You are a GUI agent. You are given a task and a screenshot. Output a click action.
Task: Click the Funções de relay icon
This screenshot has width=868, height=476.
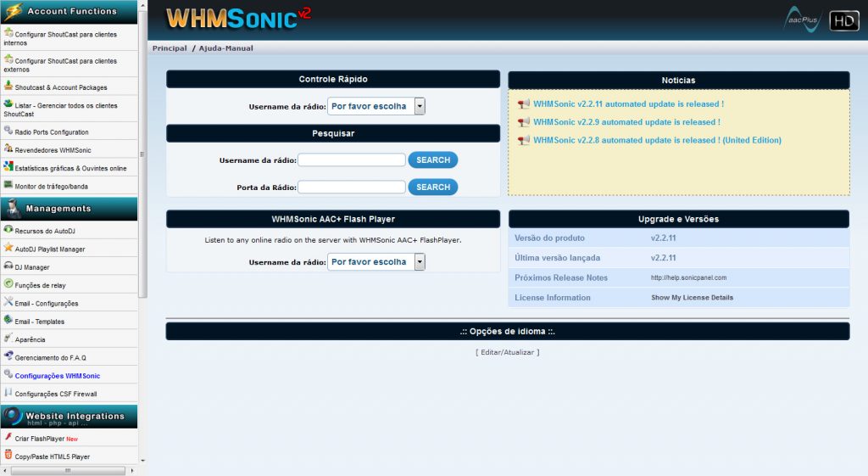pos(8,284)
